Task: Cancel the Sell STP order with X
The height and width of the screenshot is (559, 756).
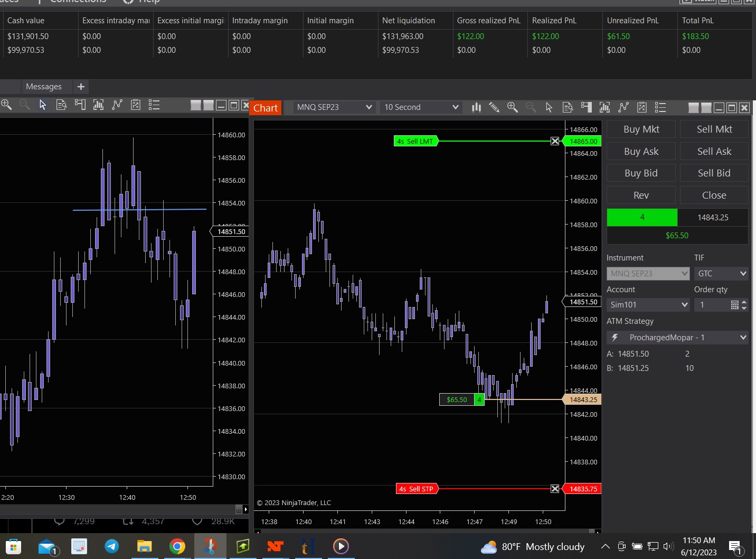Action: (x=555, y=489)
